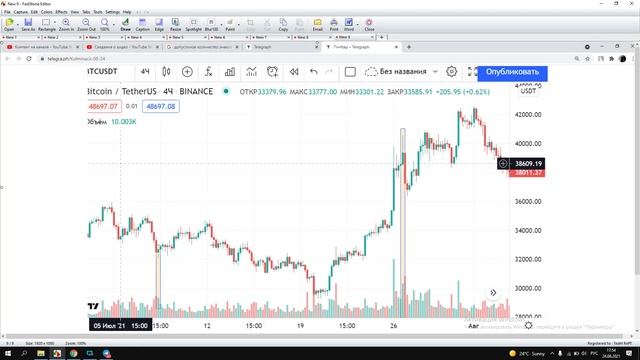This screenshot has height=360, width=640.
Task: Click the Paint toolbar icon
Action: [230, 23]
